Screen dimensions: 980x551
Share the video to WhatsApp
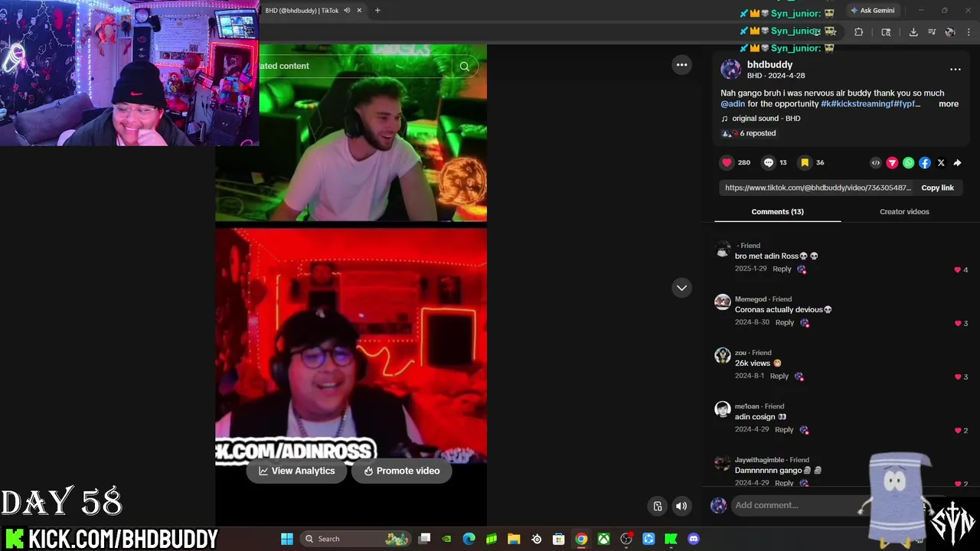point(908,163)
